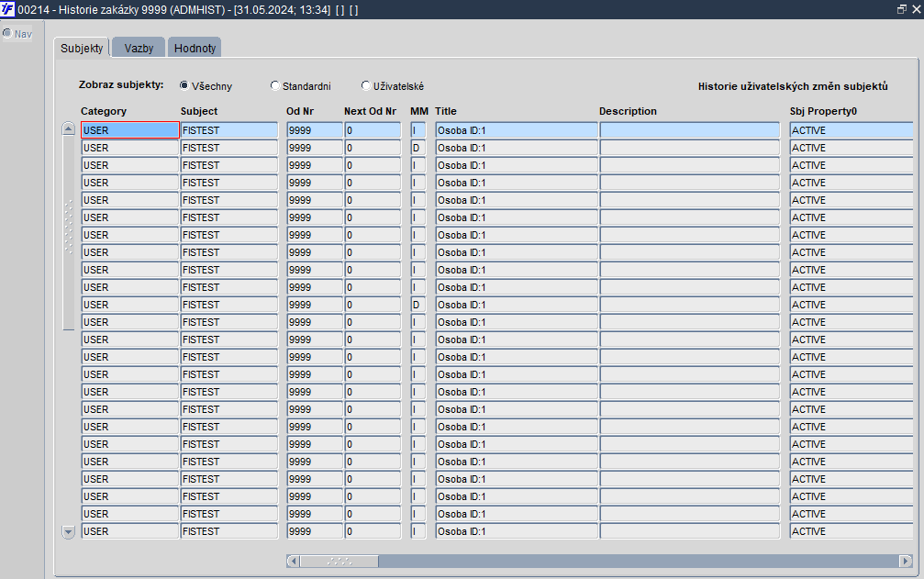Switch to the Vazby tab
The height and width of the screenshot is (579, 924).
(139, 48)
